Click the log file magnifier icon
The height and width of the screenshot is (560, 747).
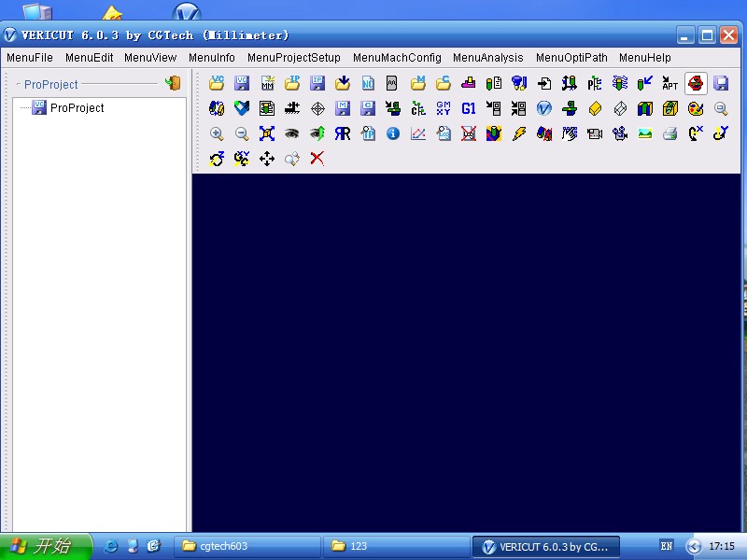[x=444, y=133]
